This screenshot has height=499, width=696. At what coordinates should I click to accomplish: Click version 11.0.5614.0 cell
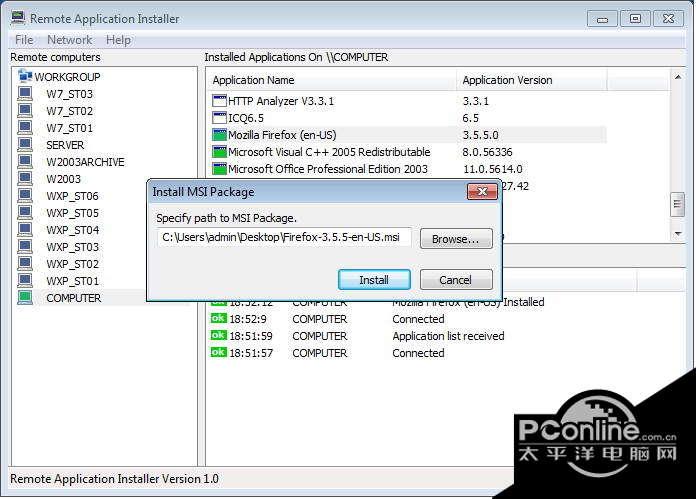point(492,169)
